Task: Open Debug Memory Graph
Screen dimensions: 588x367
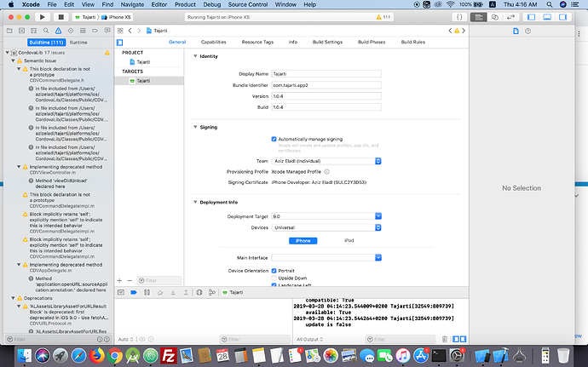Action: (212, 292)
